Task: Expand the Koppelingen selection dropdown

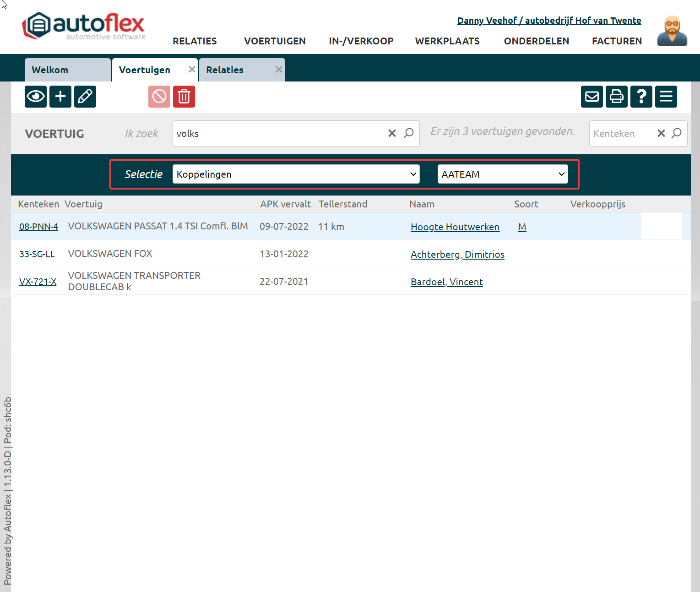Action: click(296, 174)
